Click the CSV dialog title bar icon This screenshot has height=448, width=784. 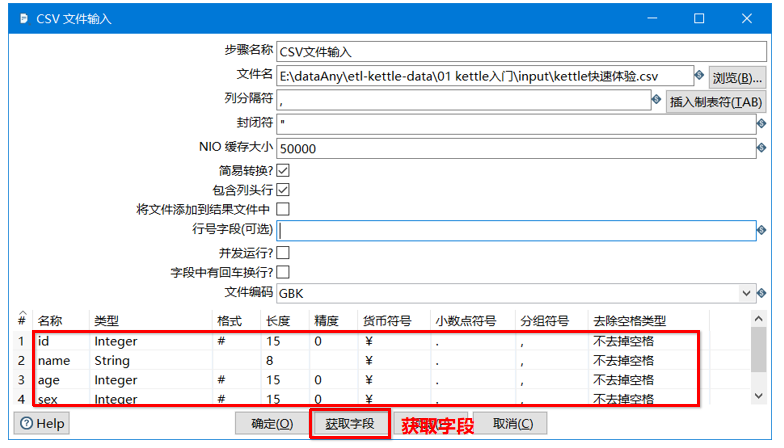pos(24,18)
